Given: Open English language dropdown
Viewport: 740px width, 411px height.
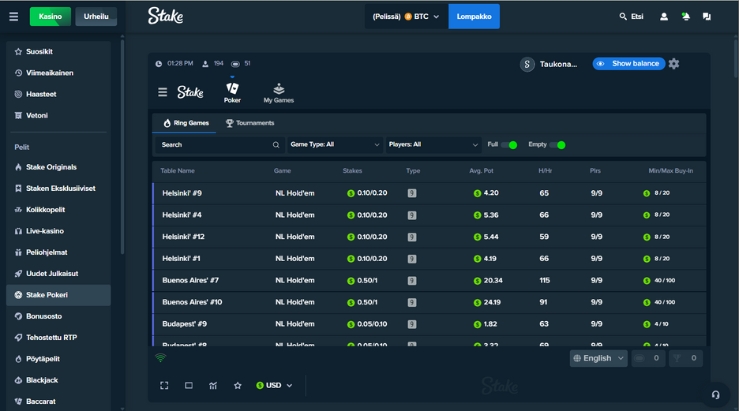Looking at the screenshot, I should [x=598, y=358].
